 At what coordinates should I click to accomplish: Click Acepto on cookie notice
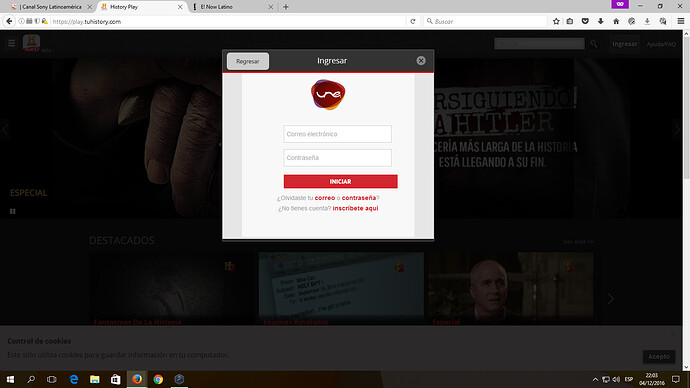(x=659, y=356)
